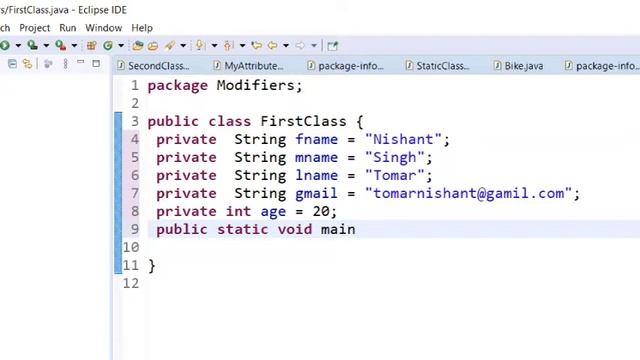Click the Next Annotation icon

click(200, 45)
